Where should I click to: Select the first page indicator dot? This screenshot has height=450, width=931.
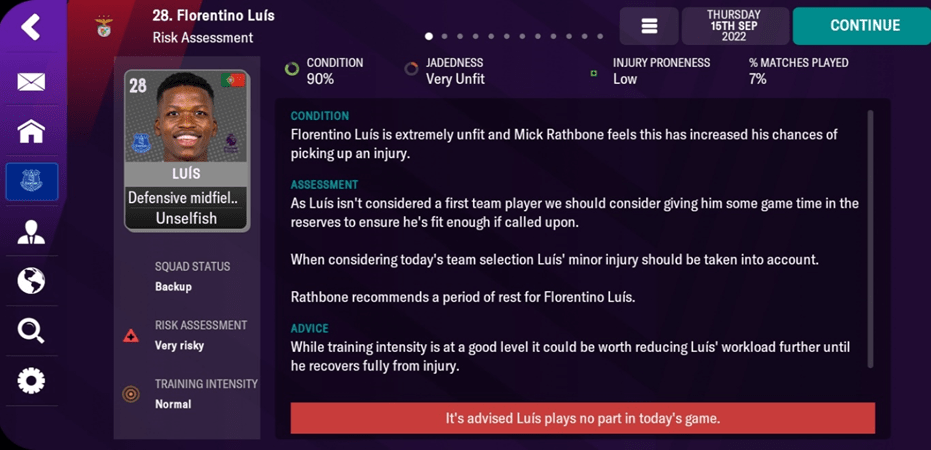[x=429, y=36]
